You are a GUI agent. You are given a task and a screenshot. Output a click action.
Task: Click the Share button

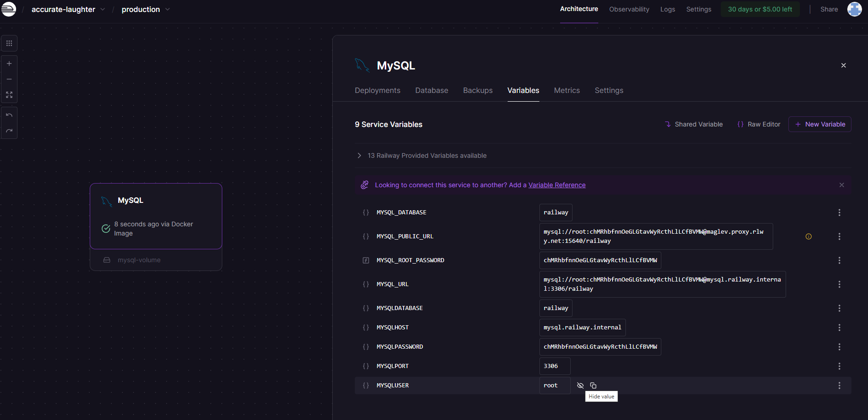click(x=829, y=9)
